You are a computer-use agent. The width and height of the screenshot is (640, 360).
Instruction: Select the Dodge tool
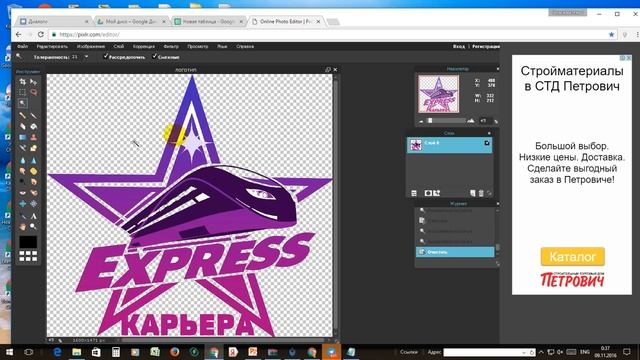23,182
